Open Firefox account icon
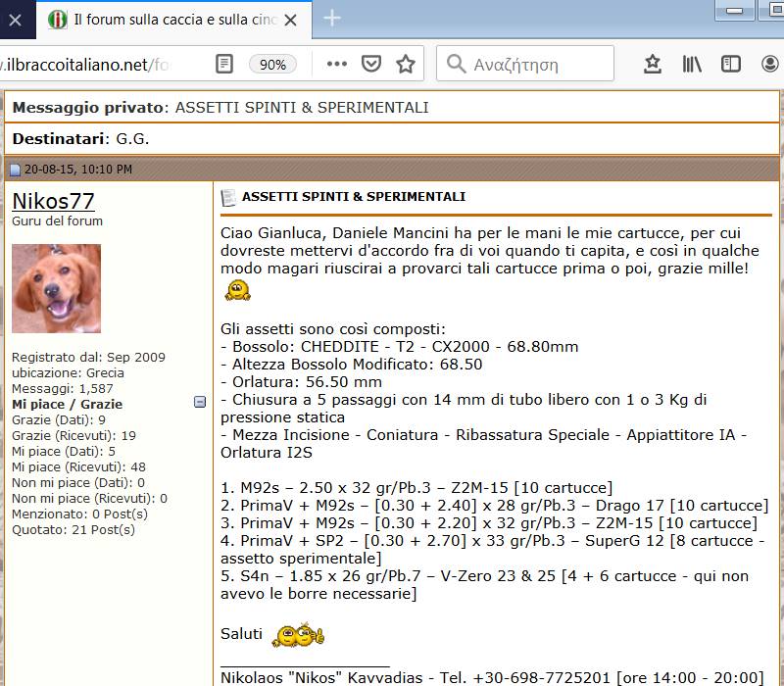This screenshot has width=784, height=686. tap(770, 64)
